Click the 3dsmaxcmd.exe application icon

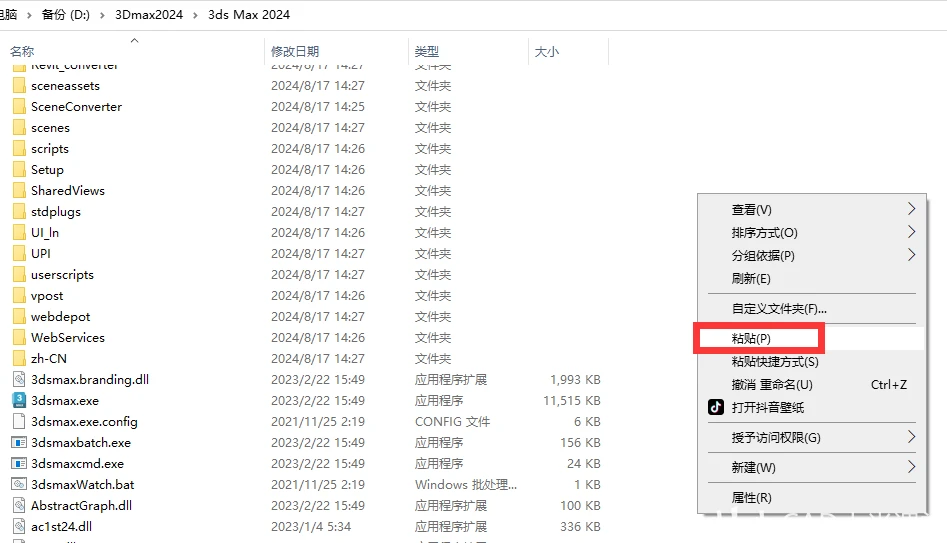click(19, 464)
